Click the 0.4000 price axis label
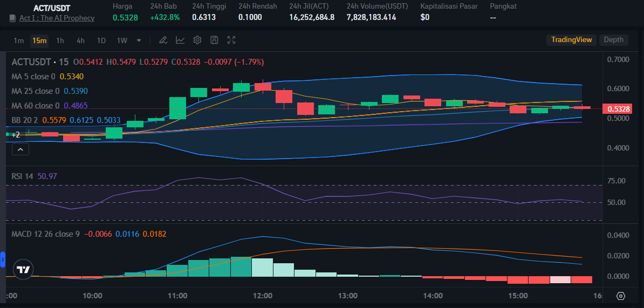Image resolution: width=644 pixels, height=308 pixels. pos(618,148)
